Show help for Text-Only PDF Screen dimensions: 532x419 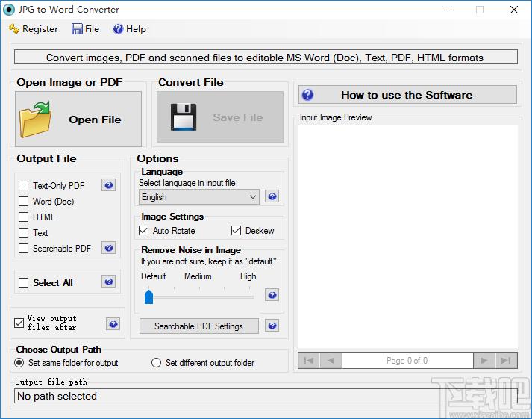(x=109, y=185)
